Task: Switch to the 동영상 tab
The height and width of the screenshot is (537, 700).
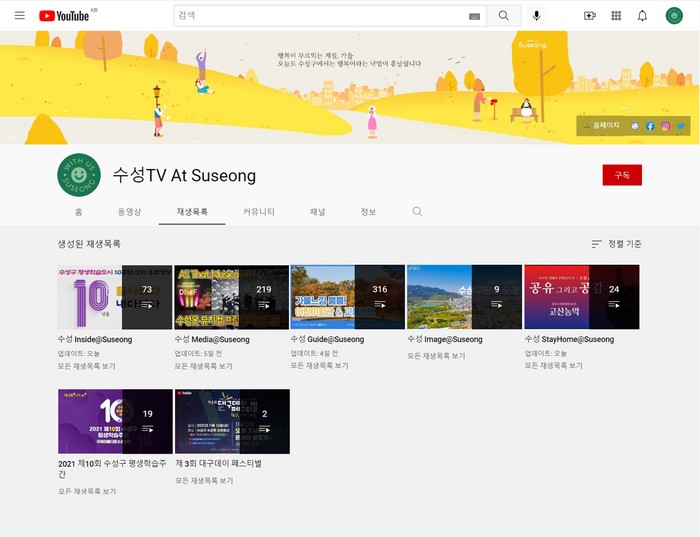Action: coord(129,212)
